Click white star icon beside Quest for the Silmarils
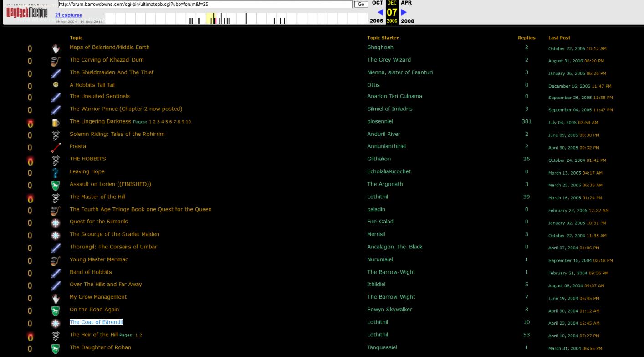 click(56, 223)
